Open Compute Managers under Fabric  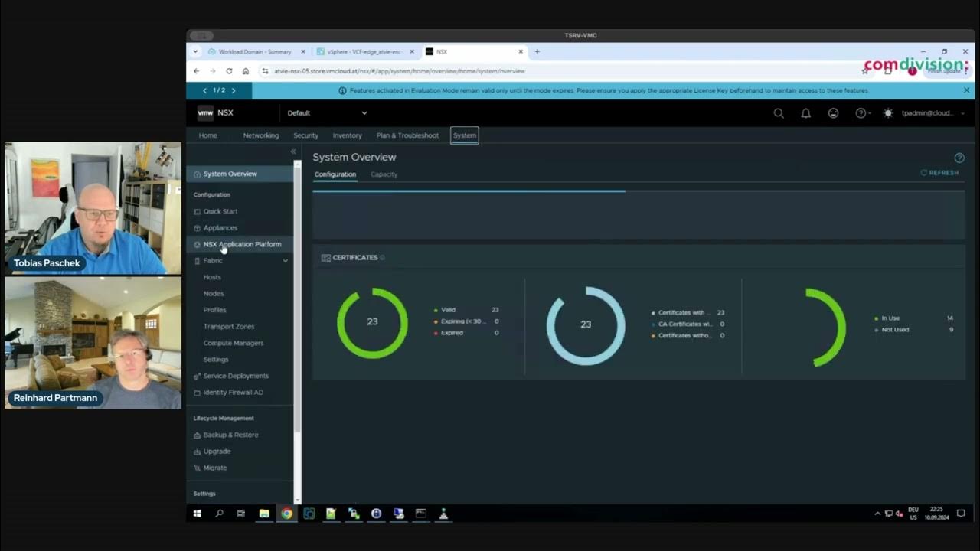point(234,343)
